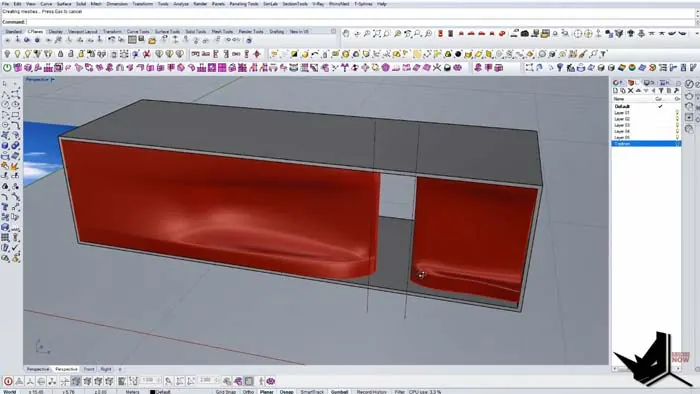Select the Layer 03 row

click(646, 125)
